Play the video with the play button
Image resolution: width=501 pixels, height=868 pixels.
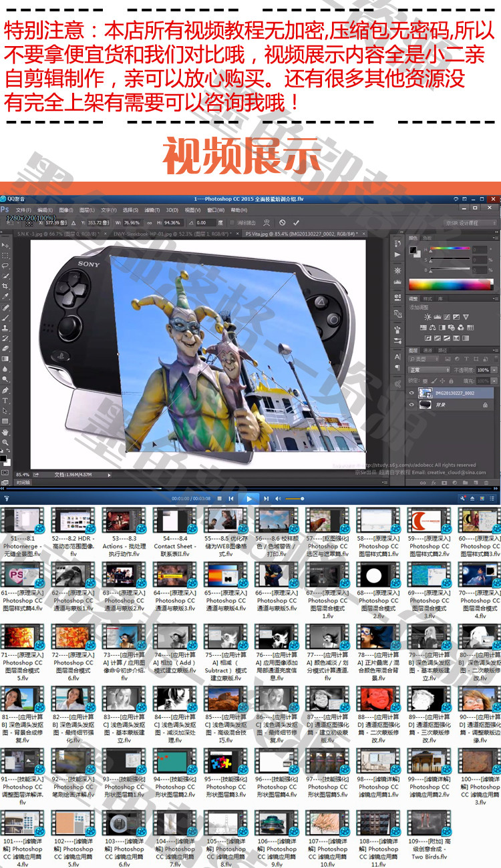click(248, 498)
